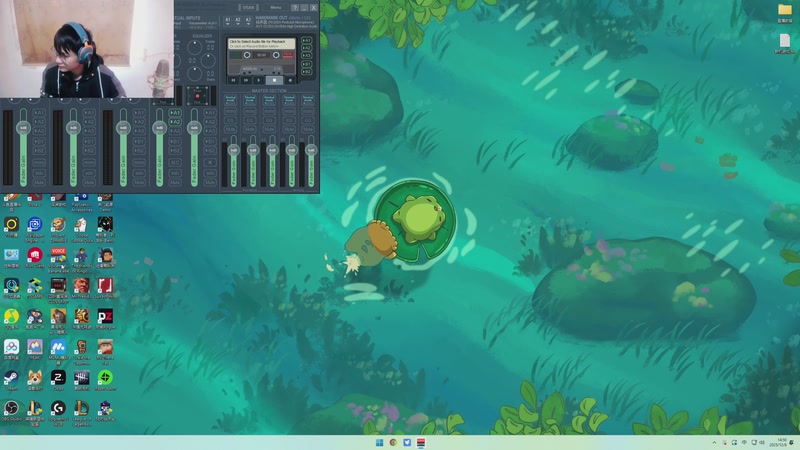This screenshot has width=800, height=450.
Task: Disable the lit A1 on the fourth strip
Action: [175, 113]
